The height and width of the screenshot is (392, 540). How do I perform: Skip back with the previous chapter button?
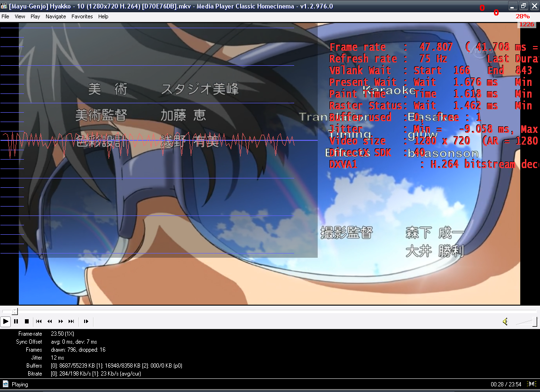(39, 322)
